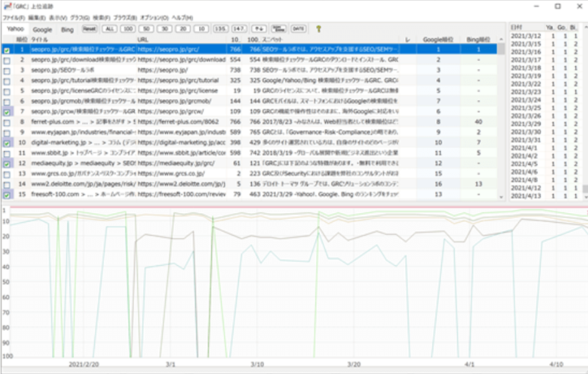Uncheck the checkbox for row 1 seopro.jp/grc
The height and width of the screenshot is (374, 588).
[x=7, y=50]
